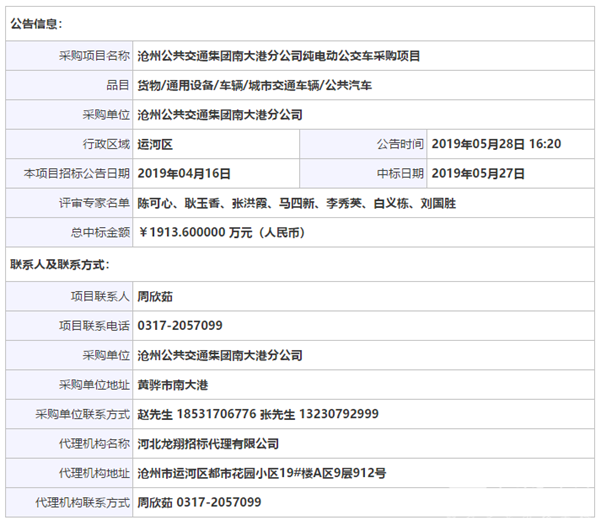Click the 采购项目名称 row label
Screen dimensions: 600x525
93,55
